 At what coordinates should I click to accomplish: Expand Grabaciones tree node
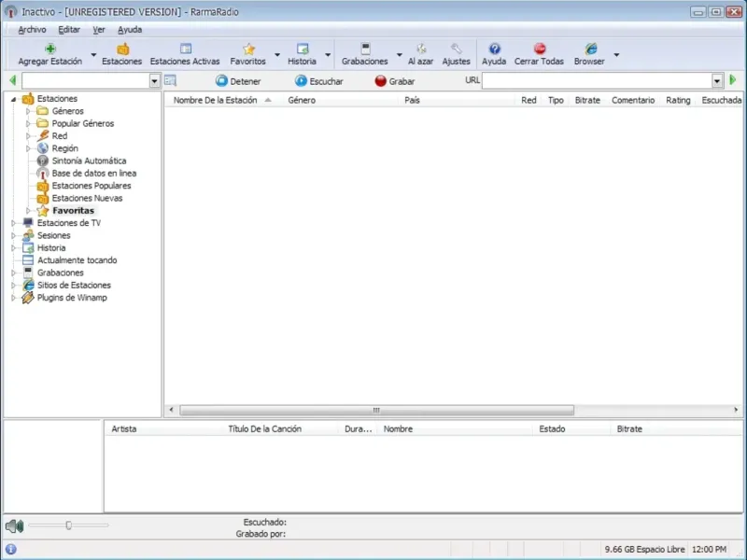pos(13,273)
